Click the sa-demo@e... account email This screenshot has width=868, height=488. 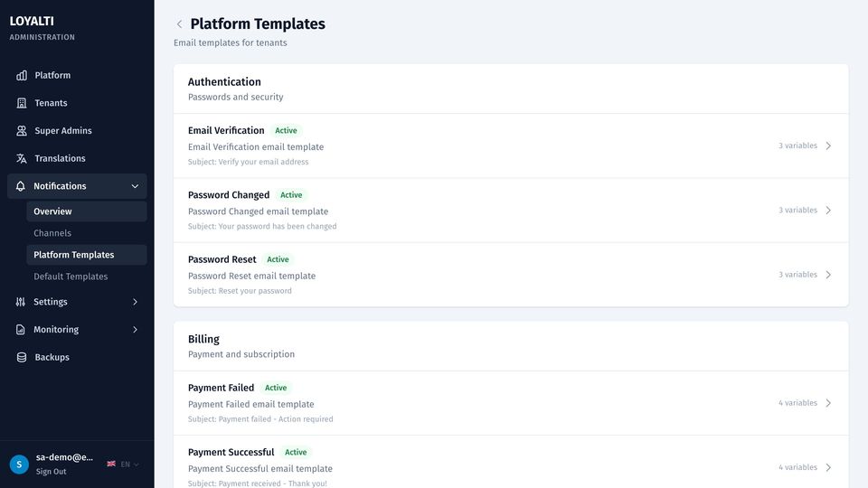coord(64,457)
